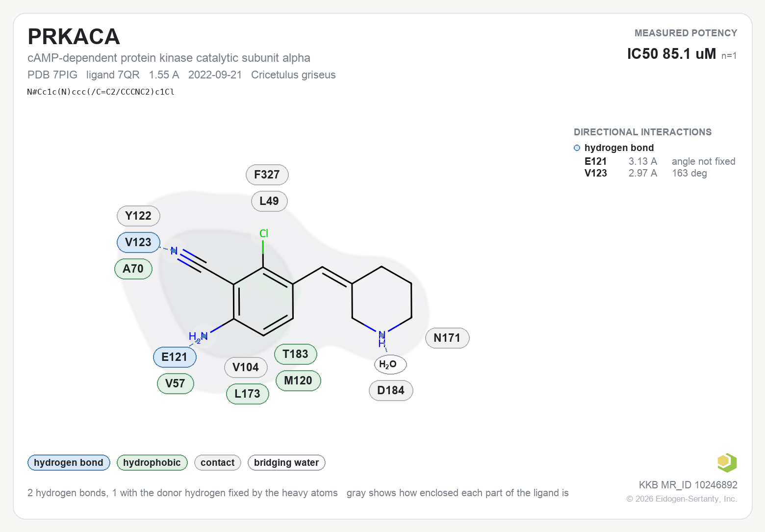Click the Eidogen-Sertanty copyright notice

682,499
